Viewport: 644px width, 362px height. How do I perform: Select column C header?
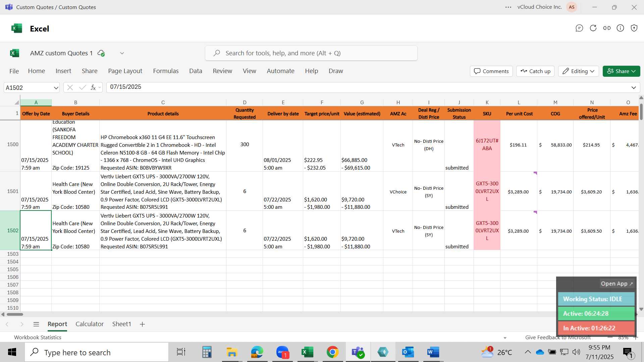[163, 103]
